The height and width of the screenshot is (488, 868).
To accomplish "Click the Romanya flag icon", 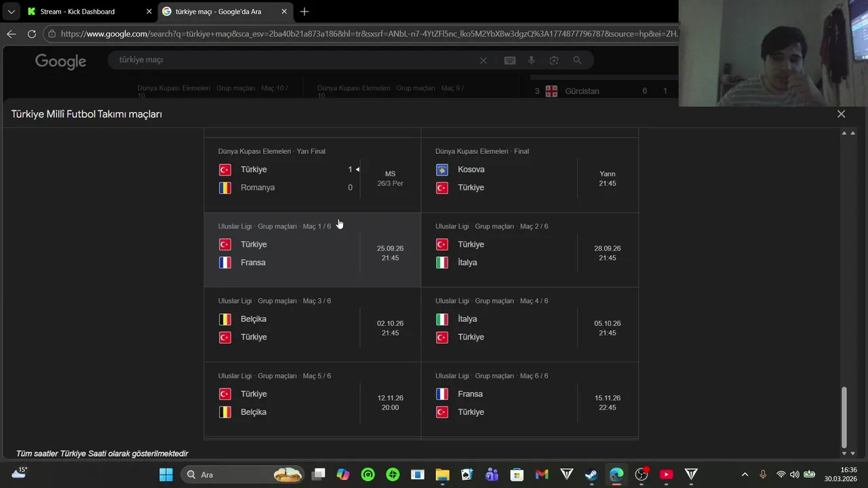I will (x=225, y=188).
